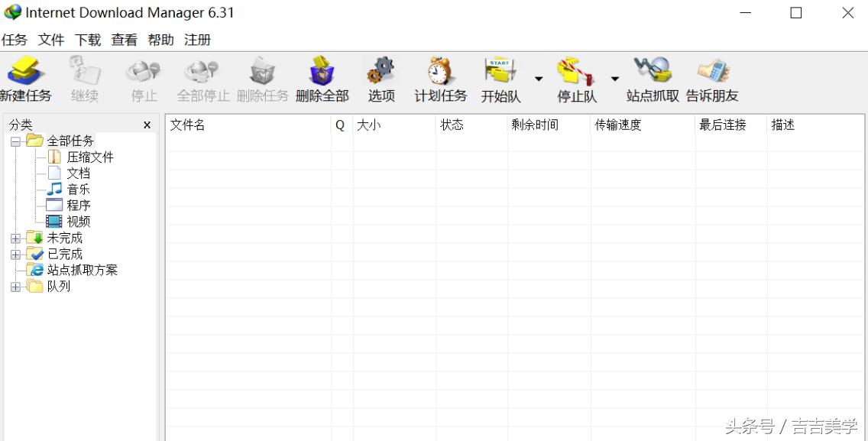Click the 删除全部 trash bin icon
868x441 pixels.
point(322,71)
